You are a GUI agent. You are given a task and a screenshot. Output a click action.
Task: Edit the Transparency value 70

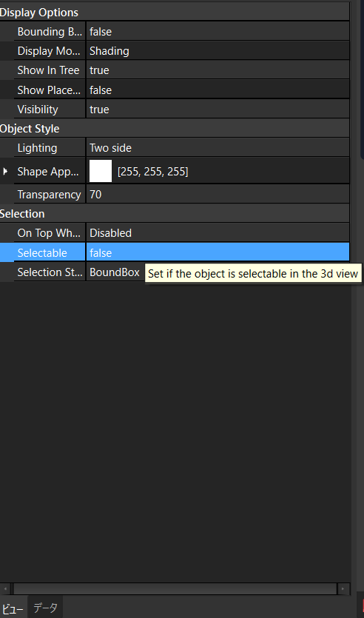[218, 195]
